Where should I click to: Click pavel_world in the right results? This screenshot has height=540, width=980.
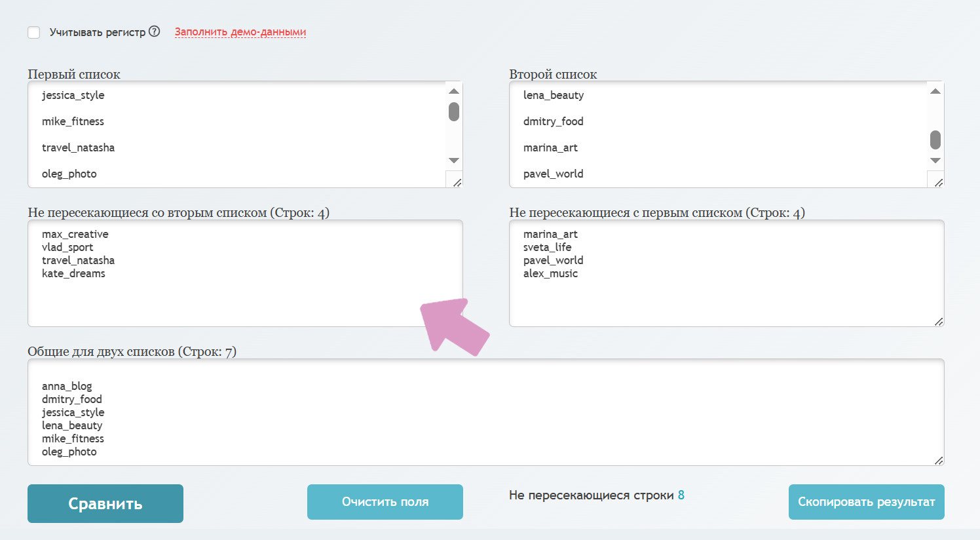pos(554,260)
